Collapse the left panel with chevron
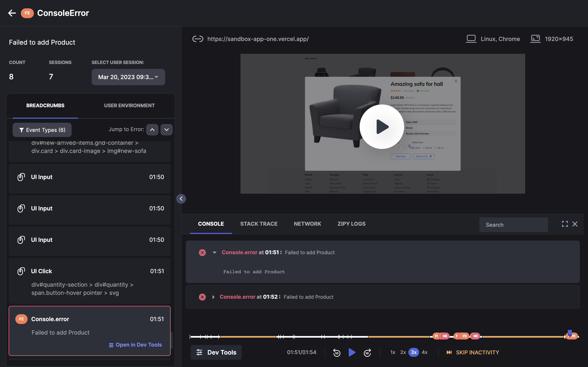This screenshot has width=588, height=367. click(181, 199)
